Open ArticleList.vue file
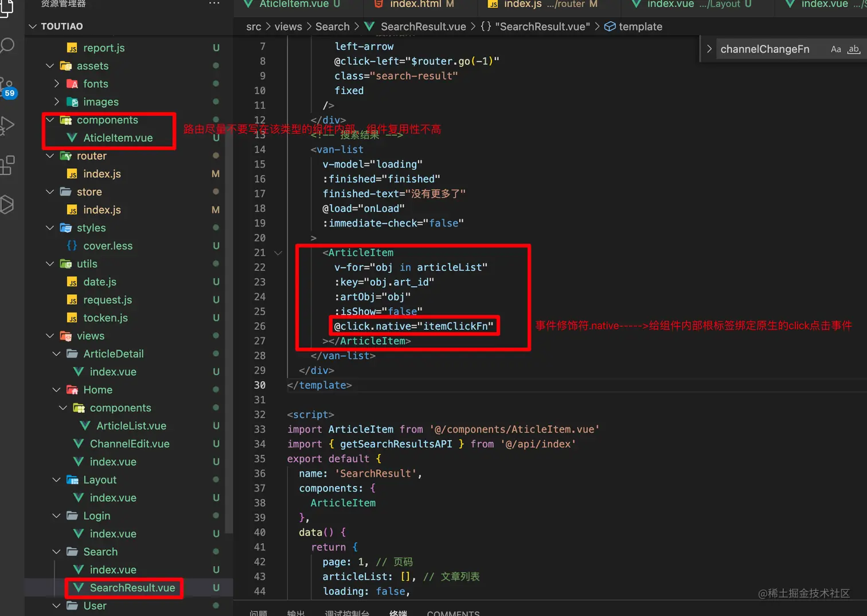 (131, 426)
